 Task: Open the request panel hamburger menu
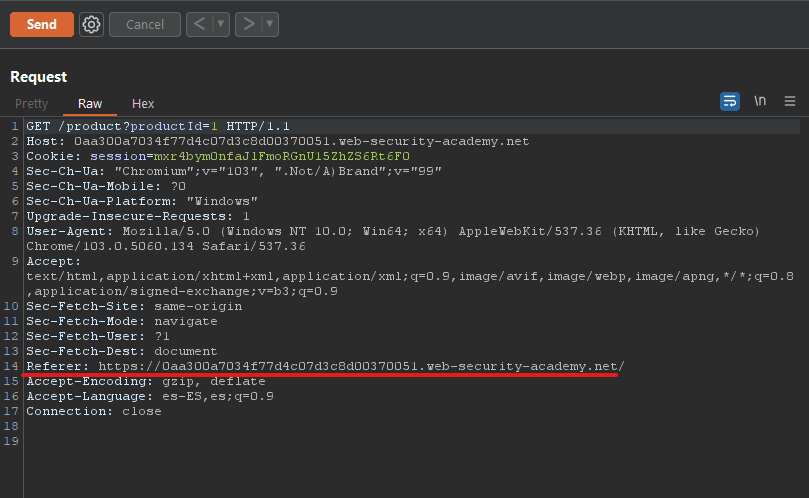pos(790,101)
